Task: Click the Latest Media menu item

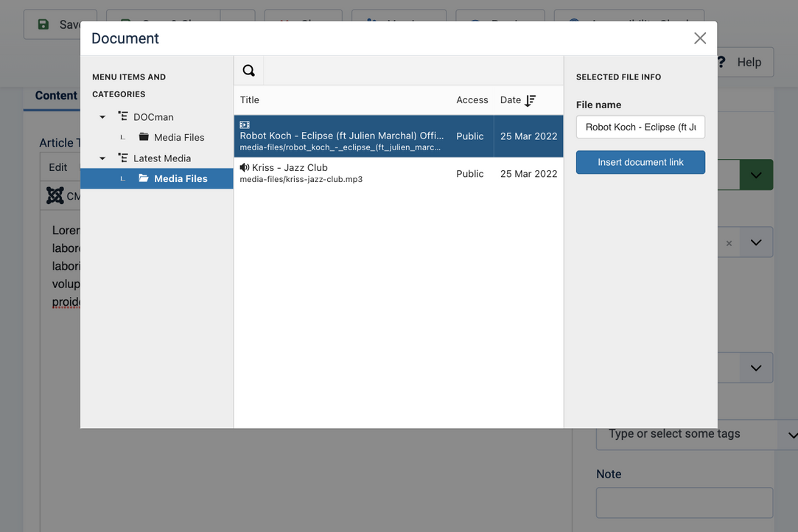Action: (162, 158)
